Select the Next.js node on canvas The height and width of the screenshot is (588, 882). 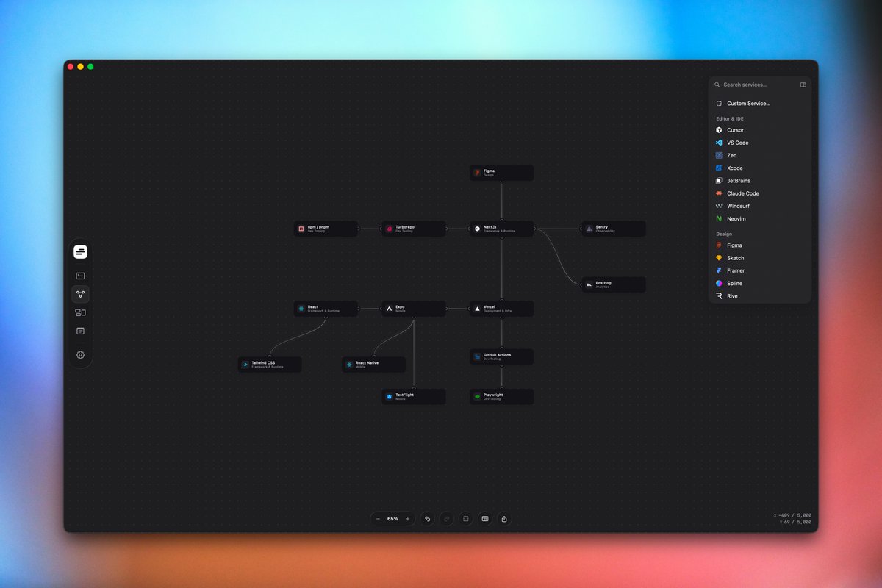pos(502,229)
